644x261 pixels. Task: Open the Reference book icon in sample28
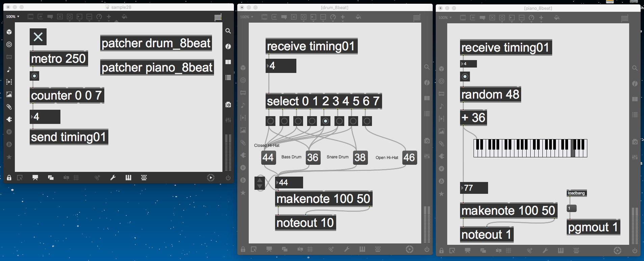coord(228,62)
